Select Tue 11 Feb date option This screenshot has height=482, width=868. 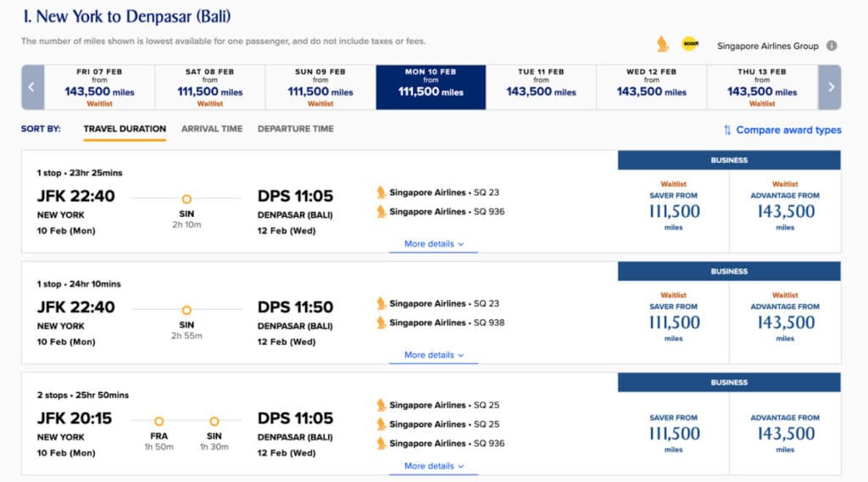[541, 87]
